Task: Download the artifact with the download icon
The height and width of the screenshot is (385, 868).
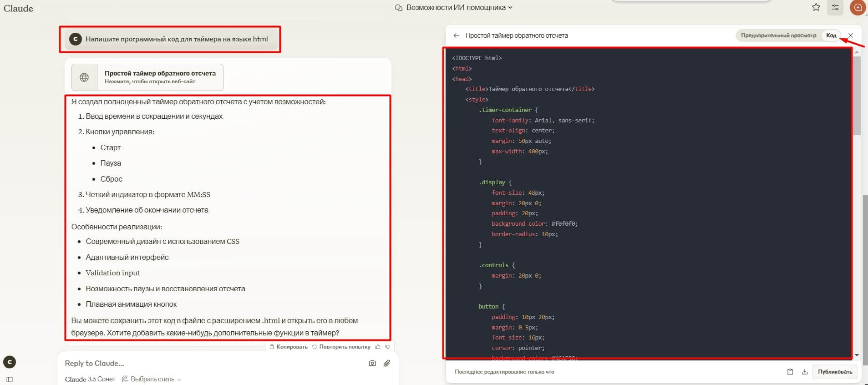Action: (805, 372)
